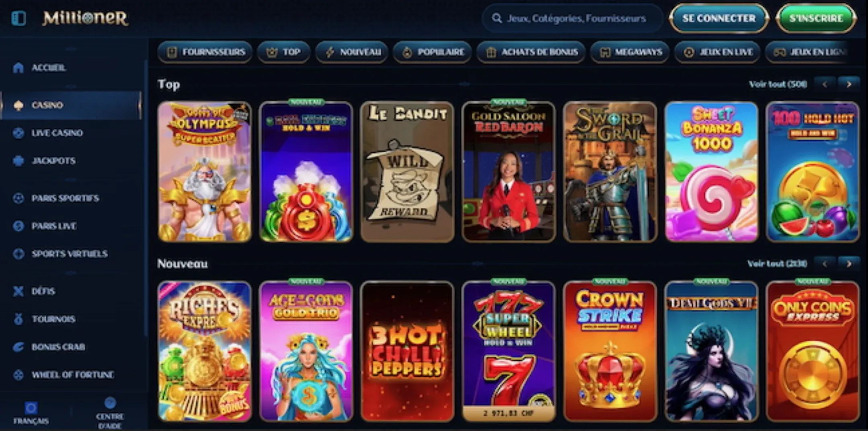868x431 pixels.
Task: Open the Défis challenges page
Action: pos(34,291)
